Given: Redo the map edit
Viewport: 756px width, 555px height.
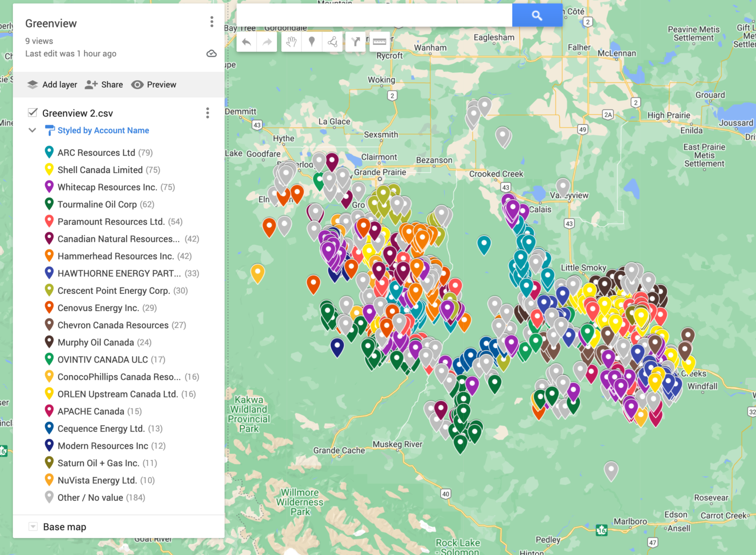Looking at the screenshot, I should pos(267,42).
